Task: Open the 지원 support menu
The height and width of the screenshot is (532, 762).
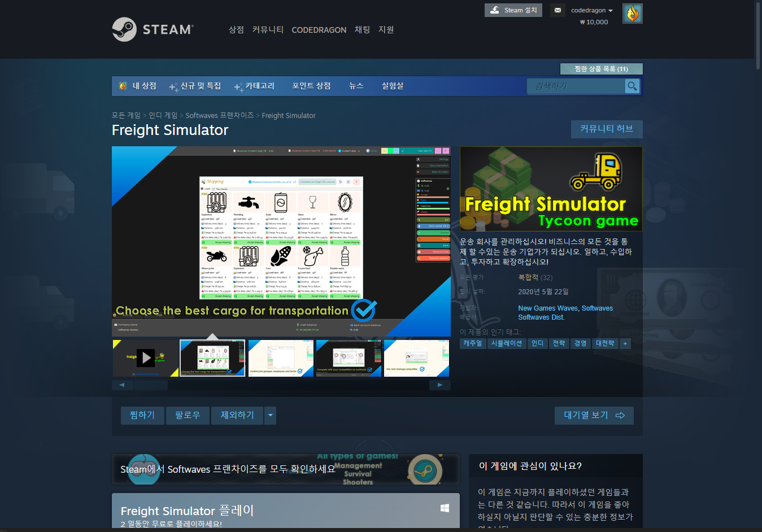Action: coord(386,29)
